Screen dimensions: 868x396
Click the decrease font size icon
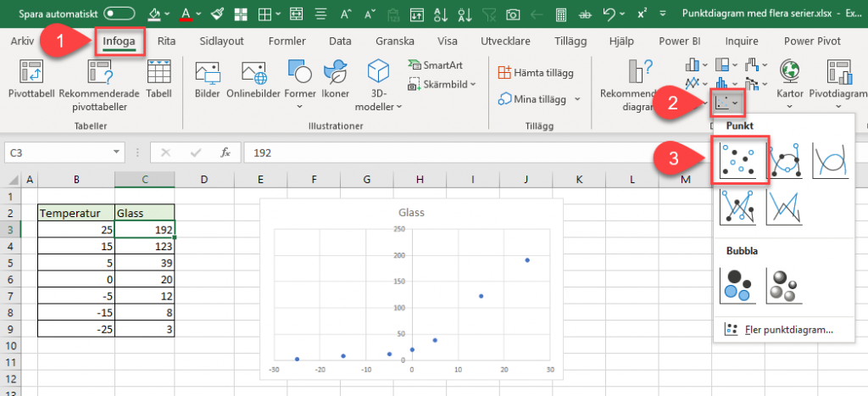click(x=370, y=14)
